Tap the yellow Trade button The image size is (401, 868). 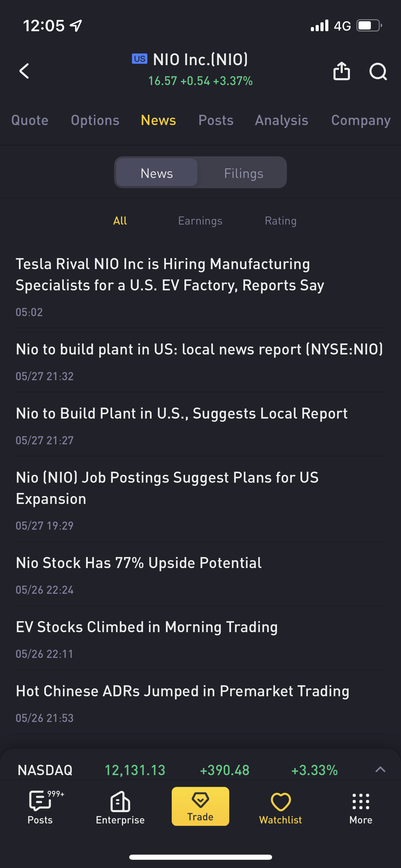point(200,806)
